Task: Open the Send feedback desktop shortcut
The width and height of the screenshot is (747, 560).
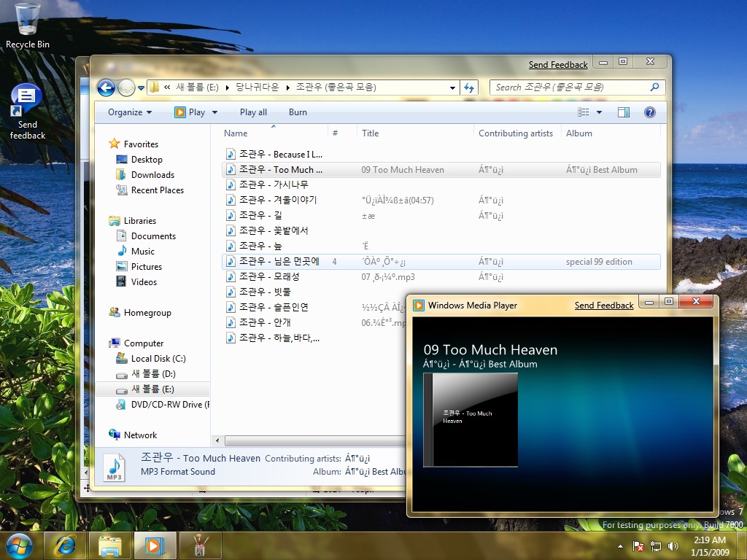Action: 27,112
